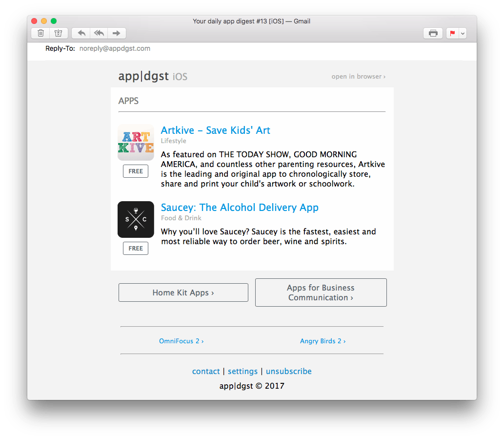504x439 pixels.
Task: Click the app|dgst © 2017 footer text
Action: 252,386
